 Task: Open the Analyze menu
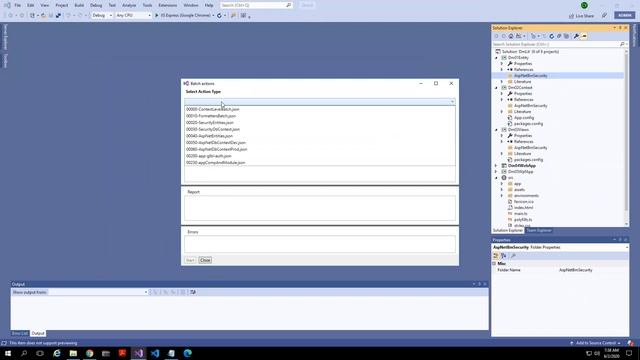click(x=129, y=5)
